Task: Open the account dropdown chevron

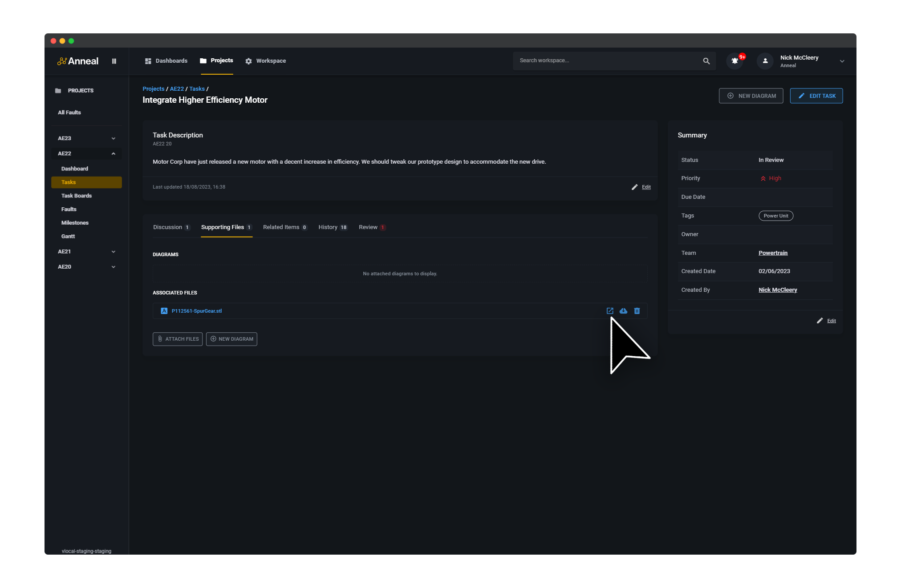Action: click(842, 61)
